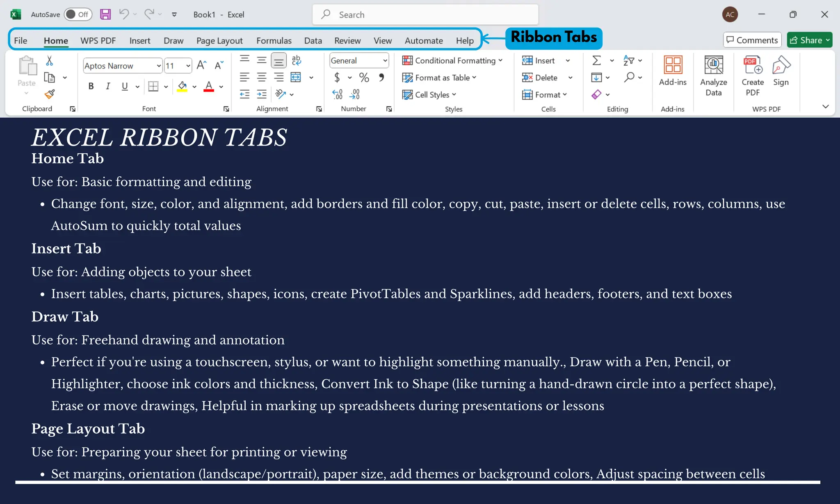The image size is (840, 504).
Task: Click the Clear eraser icon
Action: [596, 94]
